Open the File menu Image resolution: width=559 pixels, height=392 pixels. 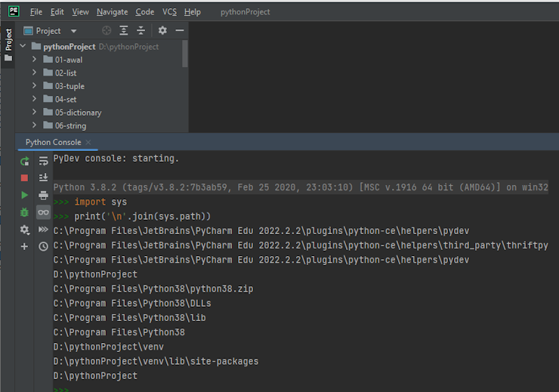click(x=36, y=12)
